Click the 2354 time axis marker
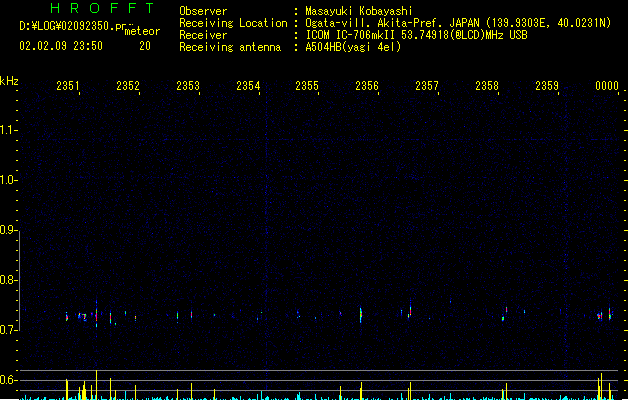The height and width of the screenshot is (400, 629). [248, 85]
